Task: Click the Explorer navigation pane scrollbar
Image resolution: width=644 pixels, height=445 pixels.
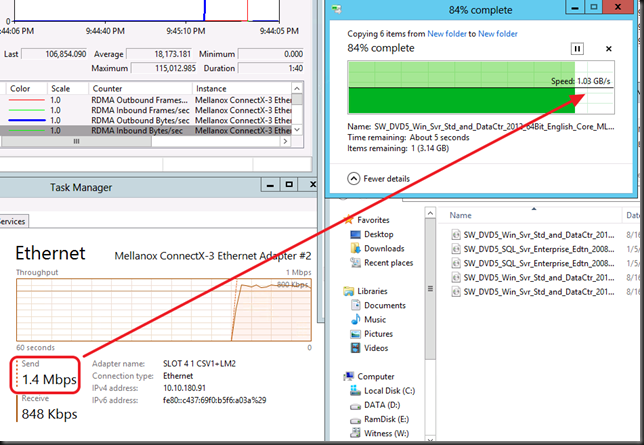Action: click(x=430, y=288)
